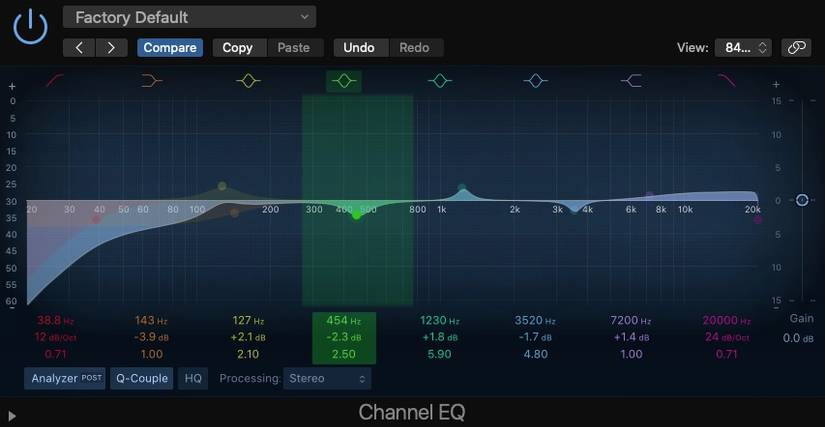Click the +1.8 dB gain value

(440, 337)
